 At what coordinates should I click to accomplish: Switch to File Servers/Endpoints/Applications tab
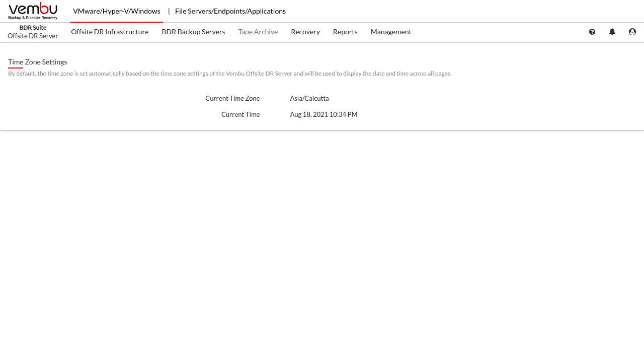tap(230, 11)
